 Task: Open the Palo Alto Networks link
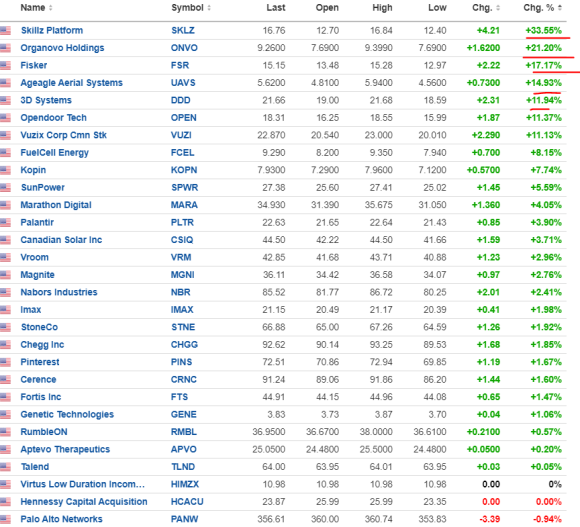[x=61, y=519]
